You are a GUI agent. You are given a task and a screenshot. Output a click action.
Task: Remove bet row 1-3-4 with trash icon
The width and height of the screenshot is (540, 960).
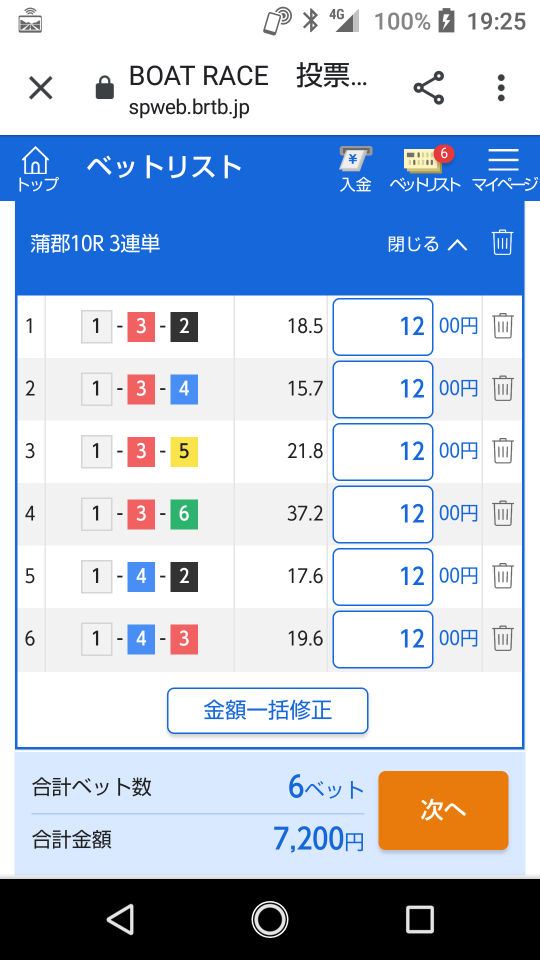(503, 389)
